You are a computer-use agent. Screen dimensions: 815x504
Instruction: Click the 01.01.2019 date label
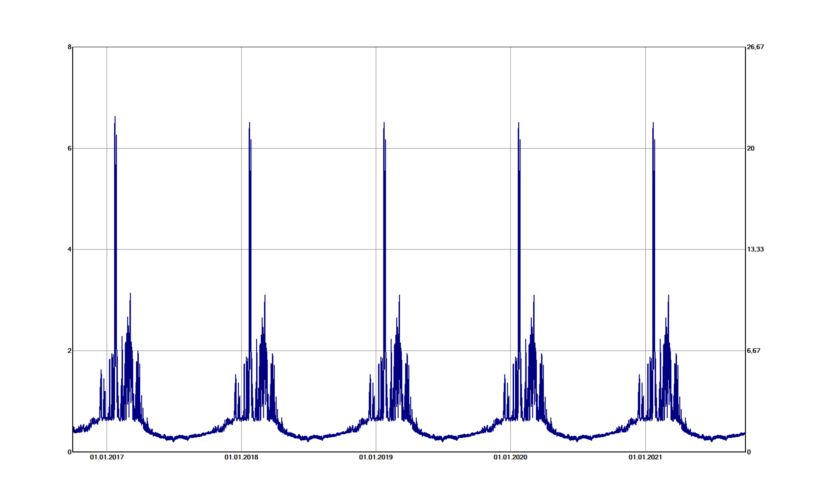[x=376, y=457]
